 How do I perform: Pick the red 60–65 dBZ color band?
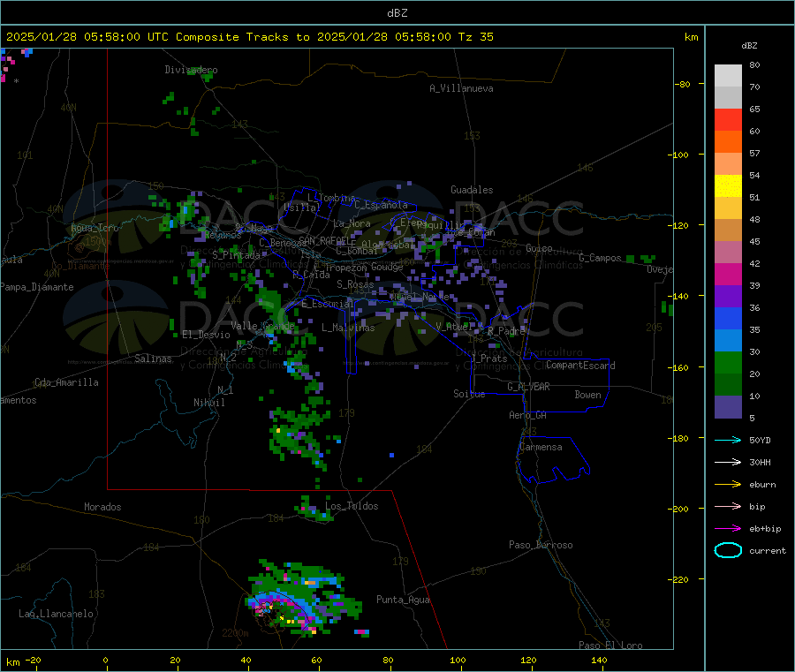pos(728,119)
